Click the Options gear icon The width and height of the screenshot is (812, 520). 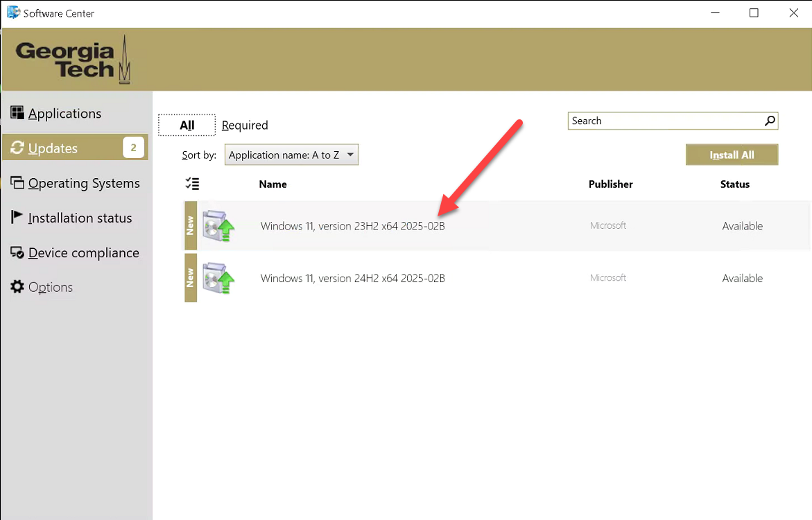17,286
